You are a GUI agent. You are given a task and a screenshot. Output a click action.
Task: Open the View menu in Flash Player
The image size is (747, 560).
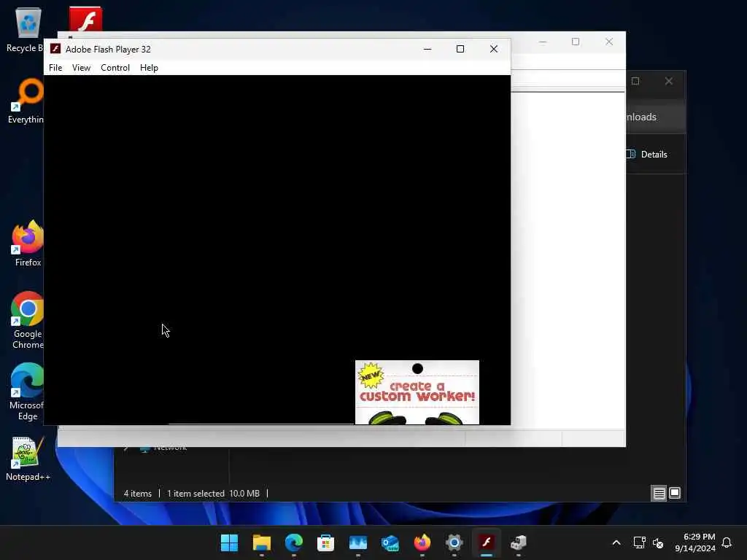click(81, 68)
